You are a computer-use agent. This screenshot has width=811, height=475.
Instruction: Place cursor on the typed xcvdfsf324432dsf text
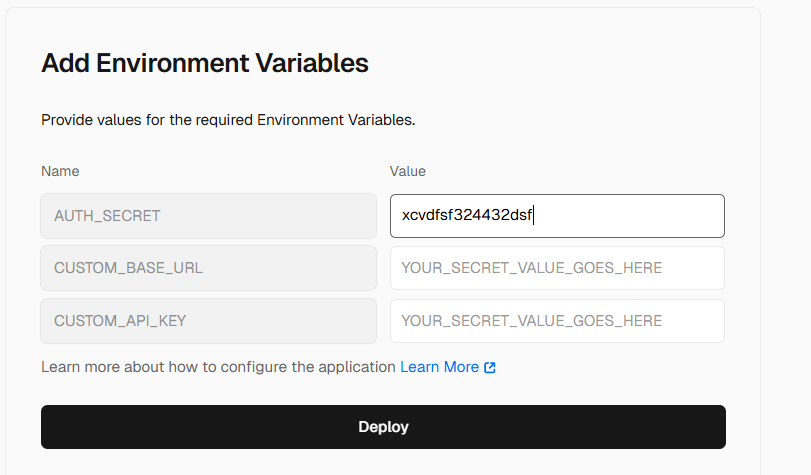(x=467, y=215)
